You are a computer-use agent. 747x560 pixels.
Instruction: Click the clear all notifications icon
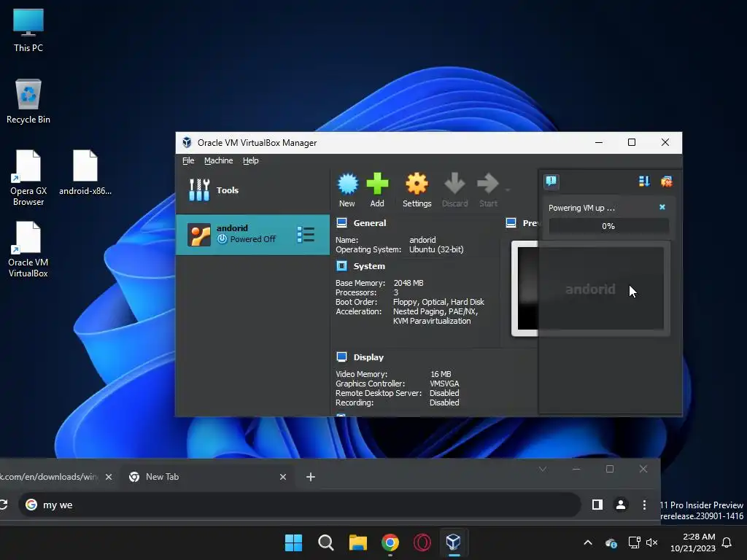(666, 181)
